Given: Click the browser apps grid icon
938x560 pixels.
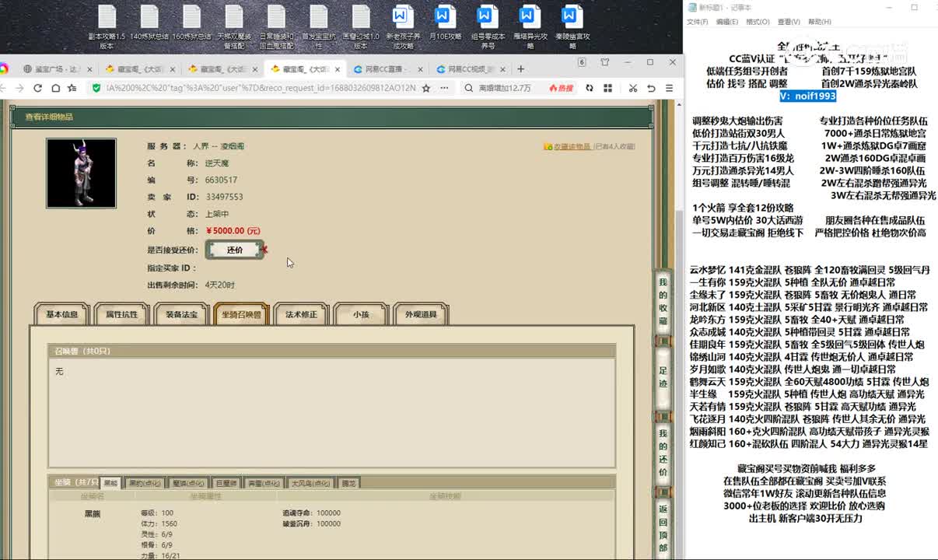Looking at the screenshot, I should [x=607, y=88].
